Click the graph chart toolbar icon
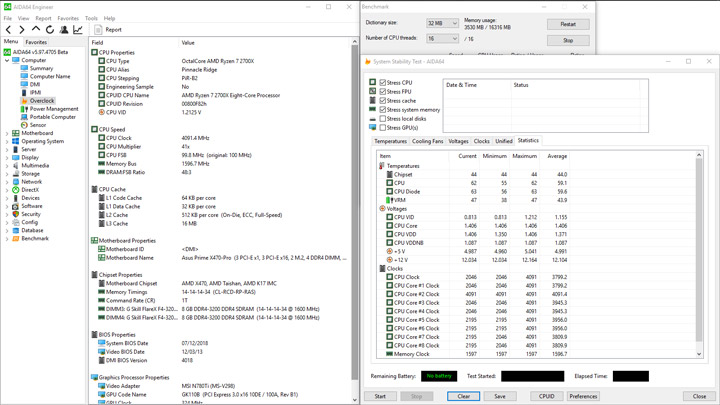The image size is (720, 405). pyautogui.click(x=78, y=29)
